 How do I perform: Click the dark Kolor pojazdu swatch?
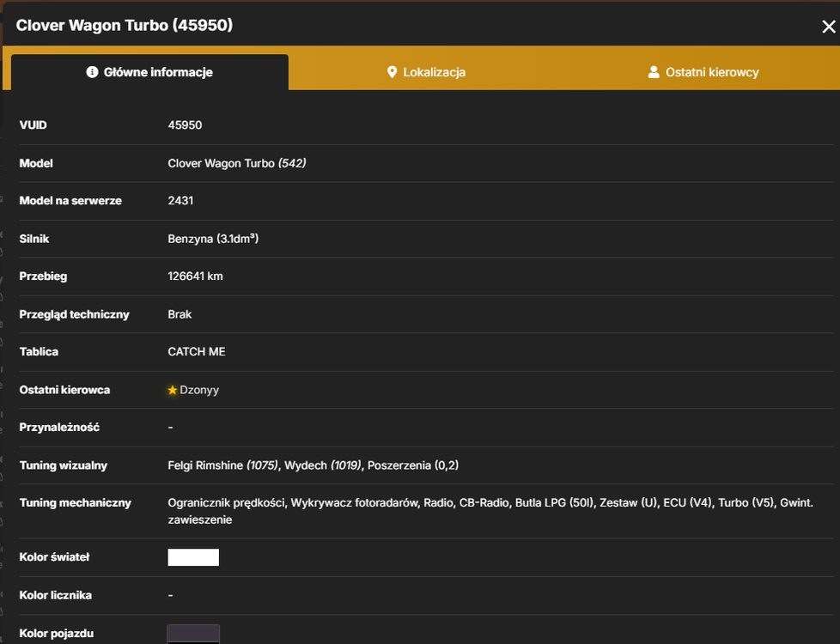(x=193, y=634)
